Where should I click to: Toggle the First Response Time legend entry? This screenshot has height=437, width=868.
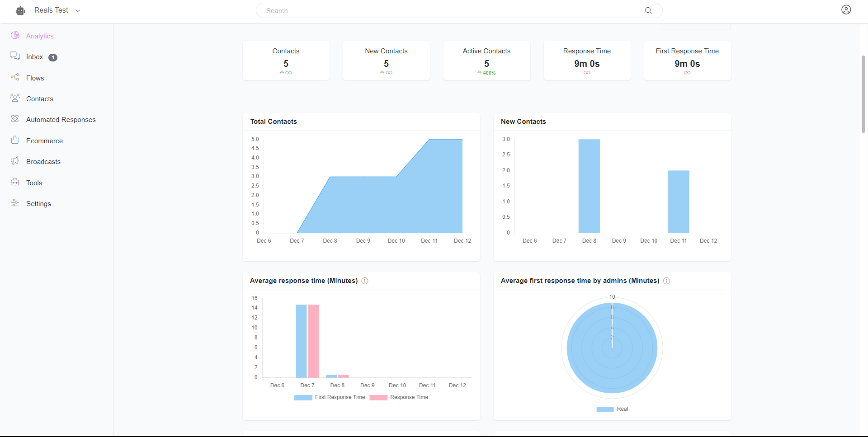(330, 397)
